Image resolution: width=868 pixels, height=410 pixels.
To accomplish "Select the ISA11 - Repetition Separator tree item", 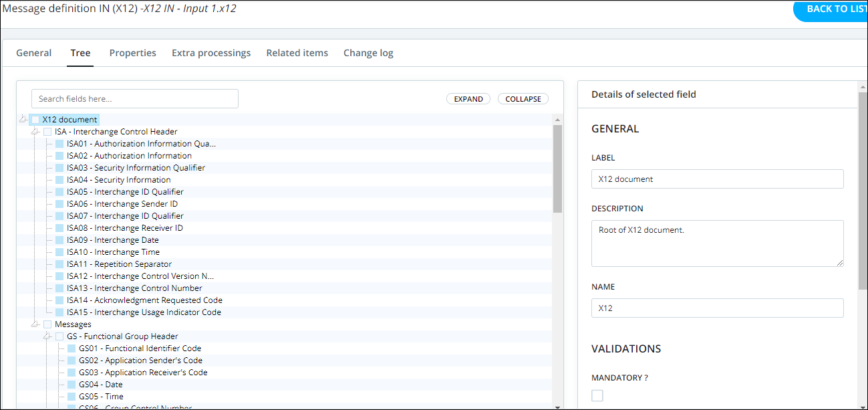I will [119, 264].
